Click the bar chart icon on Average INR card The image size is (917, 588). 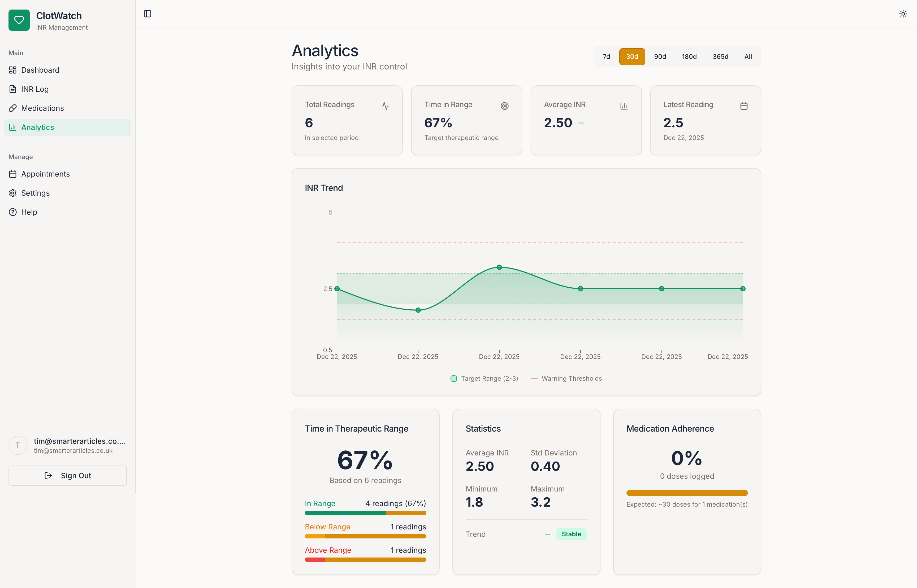coord(624,106)
